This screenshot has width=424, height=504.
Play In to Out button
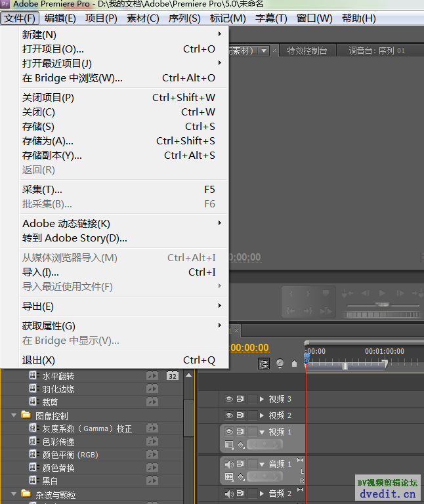(326, 310)
